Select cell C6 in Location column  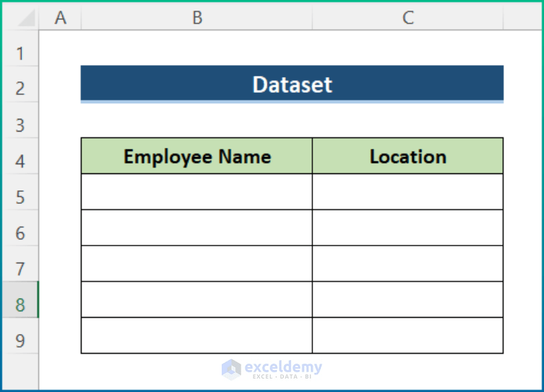pos(408,228)
